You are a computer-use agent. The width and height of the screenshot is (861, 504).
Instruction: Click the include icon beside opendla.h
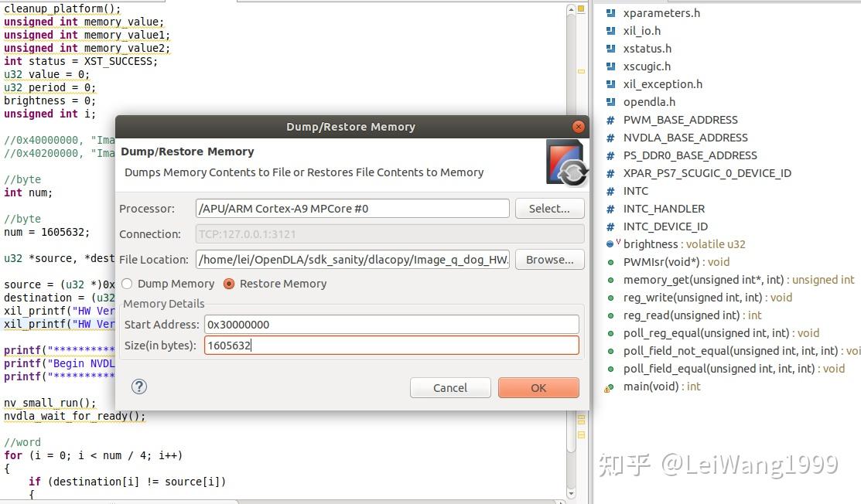[x=610, y=101]
